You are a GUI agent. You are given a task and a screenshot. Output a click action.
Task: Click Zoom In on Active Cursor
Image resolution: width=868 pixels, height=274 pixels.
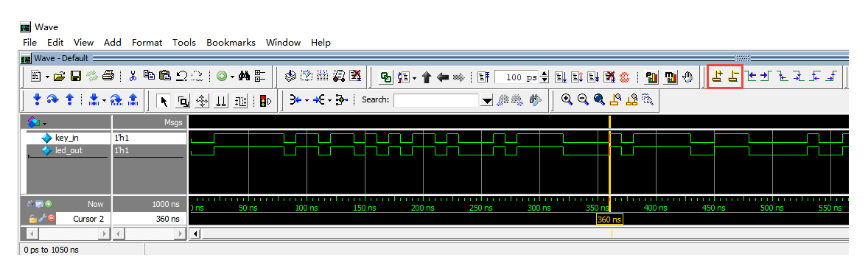tap(615, 99)
